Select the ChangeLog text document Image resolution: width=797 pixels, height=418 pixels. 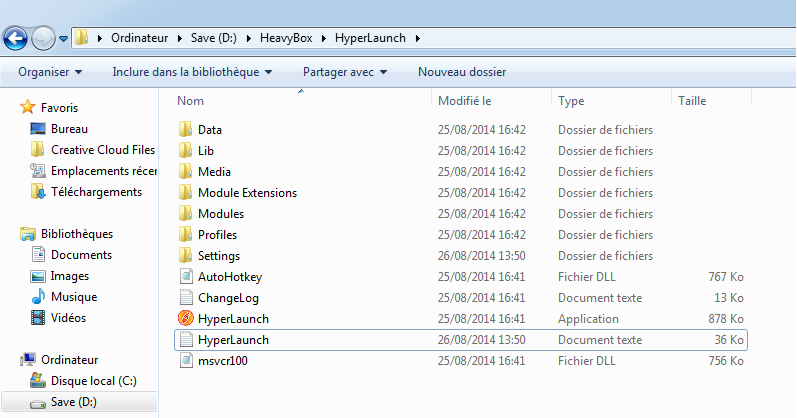pos(228,298)
